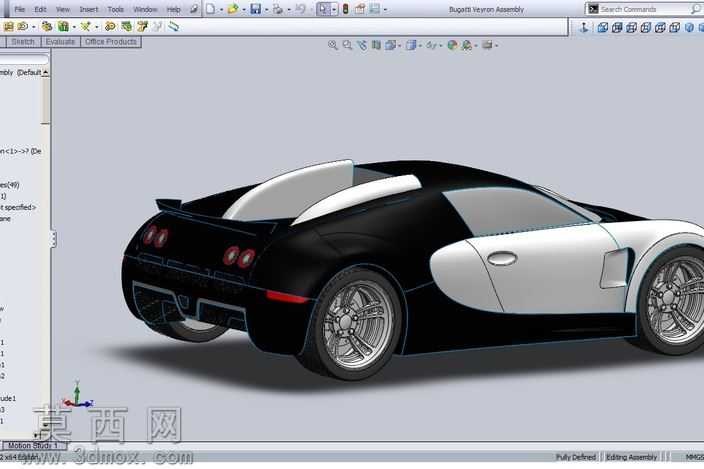This screenshot has width=704, height=469.
Task: Switch to Left standard view
Action: (x=631, y=27)
